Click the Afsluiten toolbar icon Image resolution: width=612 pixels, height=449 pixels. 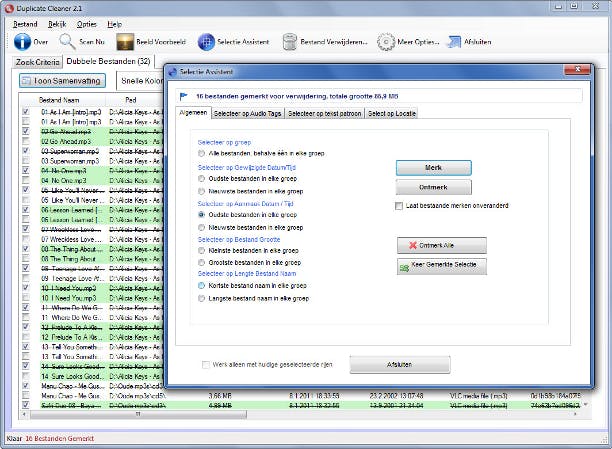click(x=454, y=42)
